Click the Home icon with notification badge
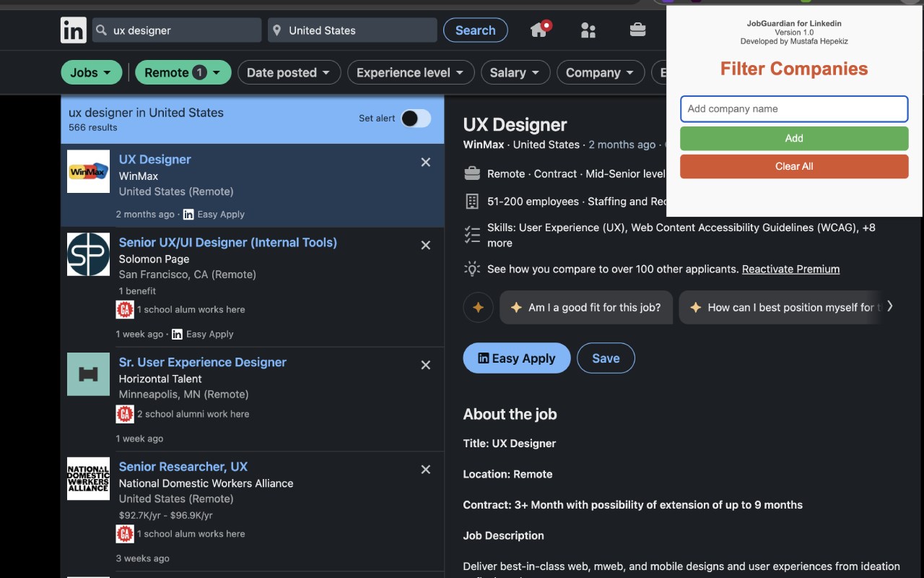 (540, 30)
